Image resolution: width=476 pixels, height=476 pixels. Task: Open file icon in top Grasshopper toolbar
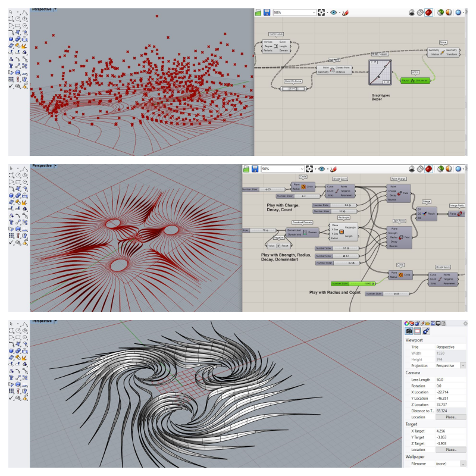point(258,12)
